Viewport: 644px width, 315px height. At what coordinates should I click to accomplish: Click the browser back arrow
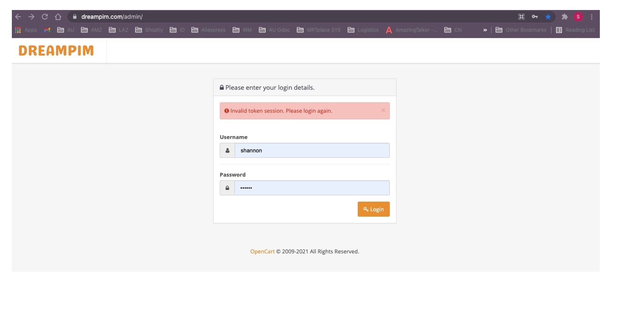coord(18,17)
